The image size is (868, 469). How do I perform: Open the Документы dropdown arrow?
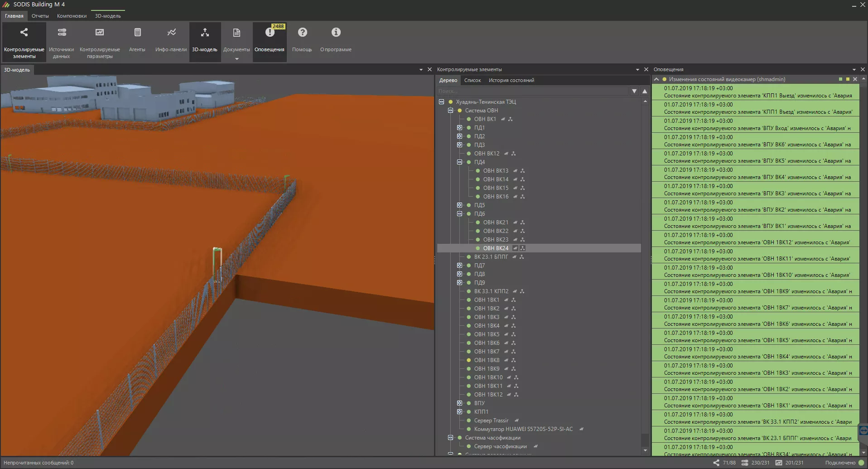pos(236,59)
